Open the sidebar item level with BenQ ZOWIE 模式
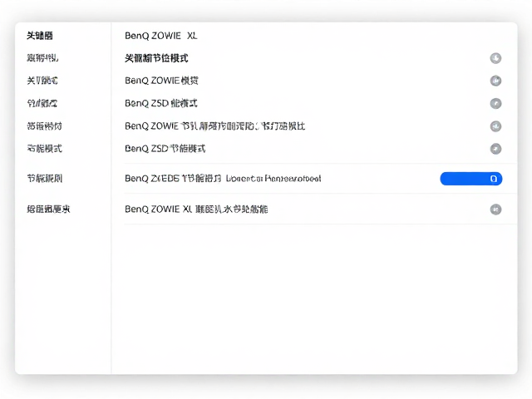 pyautogui.click(x=42, y=81)
